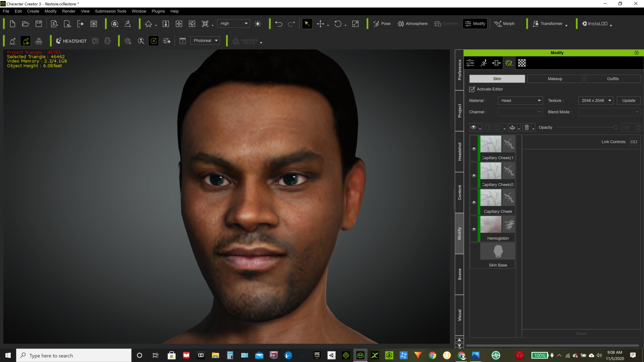Viewport: 644px width, 362px height.
Task: Open the checkerboard texture tab icon
Action: (x=522, y=63)
